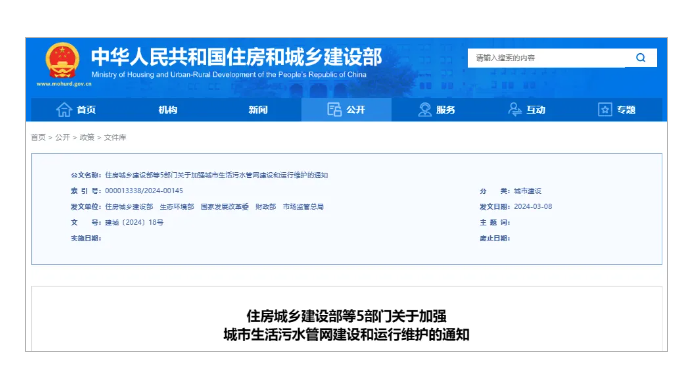Go to 政策 in the breadcrumb

(x=87, y=137)
